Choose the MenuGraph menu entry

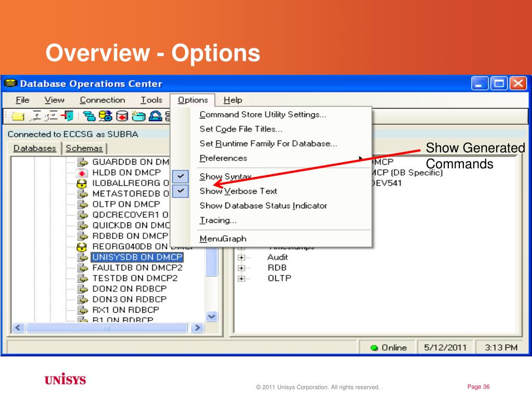pyautogui.click(x=223, y=239)
